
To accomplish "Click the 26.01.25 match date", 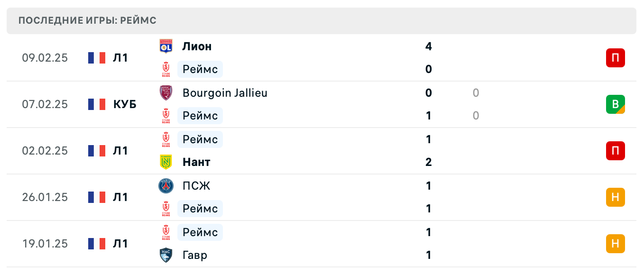I will pos(45,197).
